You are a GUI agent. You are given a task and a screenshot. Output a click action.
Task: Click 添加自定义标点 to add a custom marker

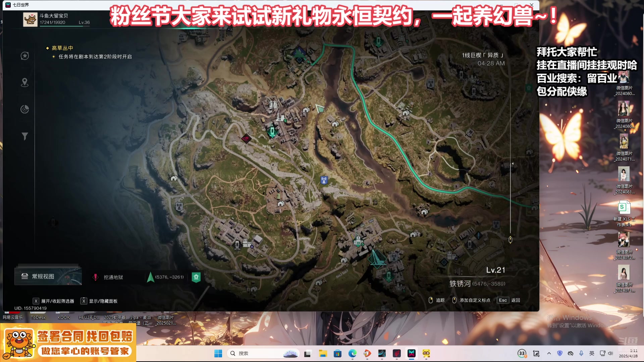(471, 300)
